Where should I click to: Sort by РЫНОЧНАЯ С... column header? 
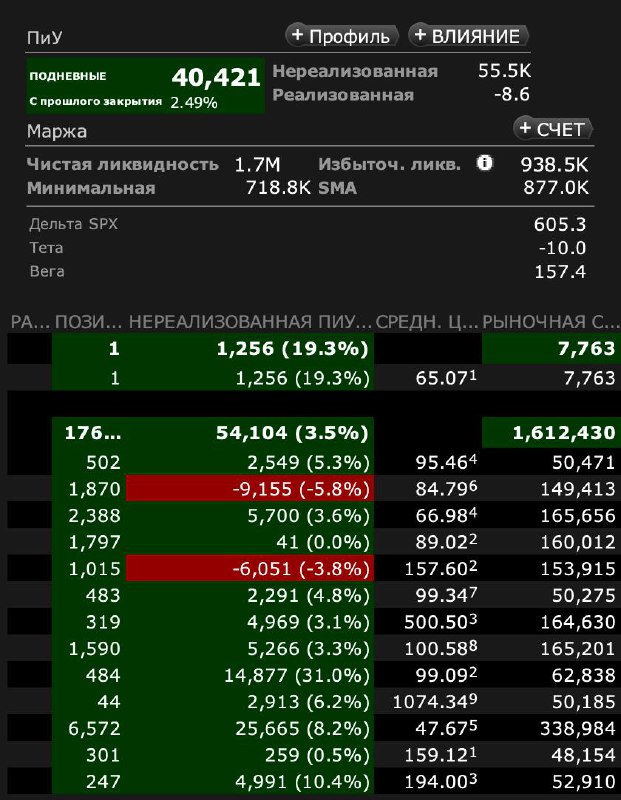tap(551, 322)
